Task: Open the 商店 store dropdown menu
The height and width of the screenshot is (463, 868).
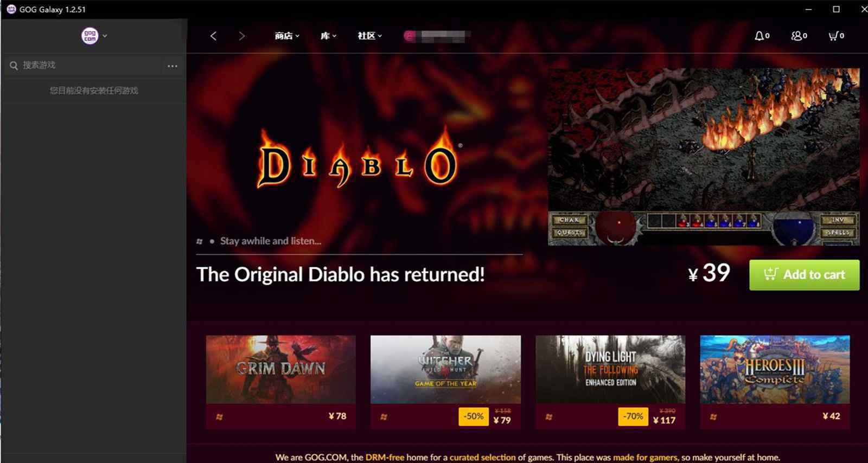Action: (286, 36)
